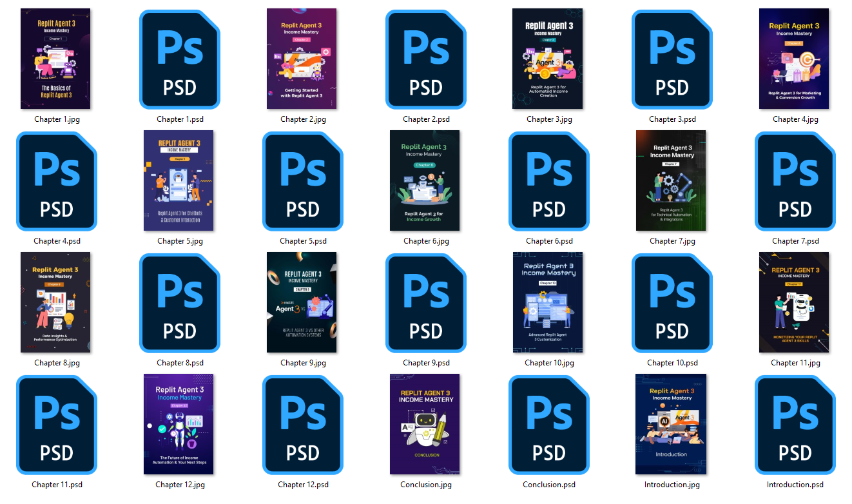Select the Chapter 1.jpg cover thumbnail
The image size is (852, 504).
pos(55,59)
